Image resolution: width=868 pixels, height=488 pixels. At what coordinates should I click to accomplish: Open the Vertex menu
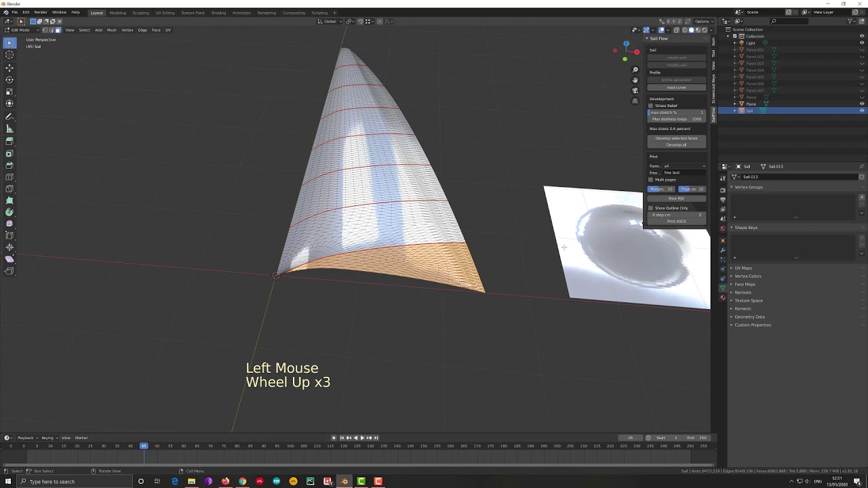tap(127, 30)
